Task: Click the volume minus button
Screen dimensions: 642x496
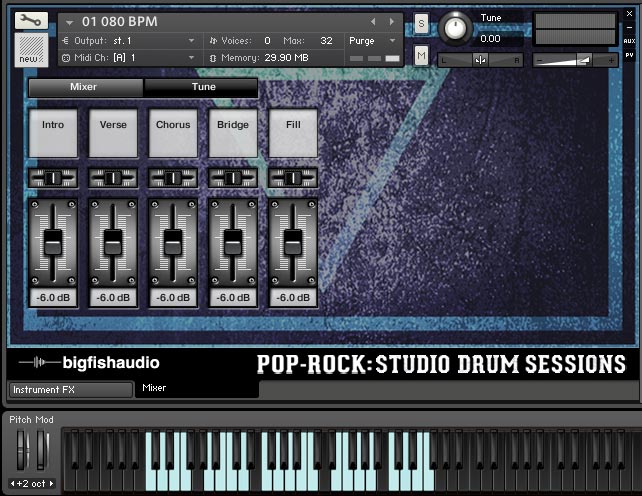Action: (540, 61)
